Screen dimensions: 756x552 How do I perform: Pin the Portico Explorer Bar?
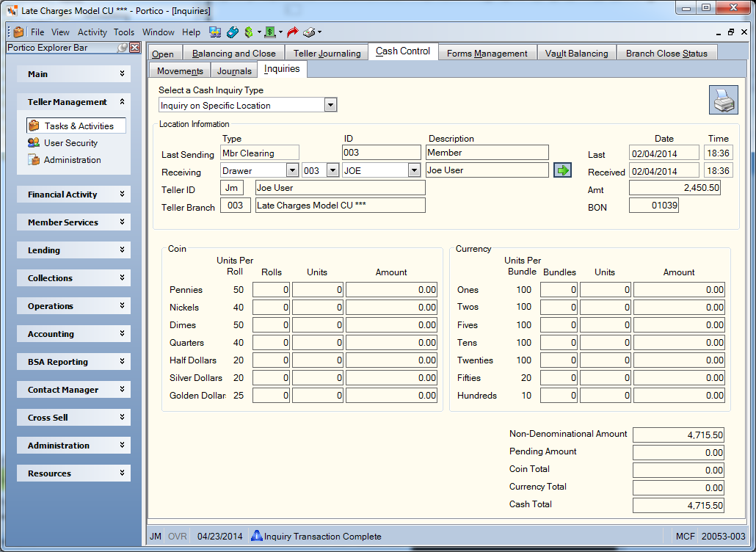(123, 47)
